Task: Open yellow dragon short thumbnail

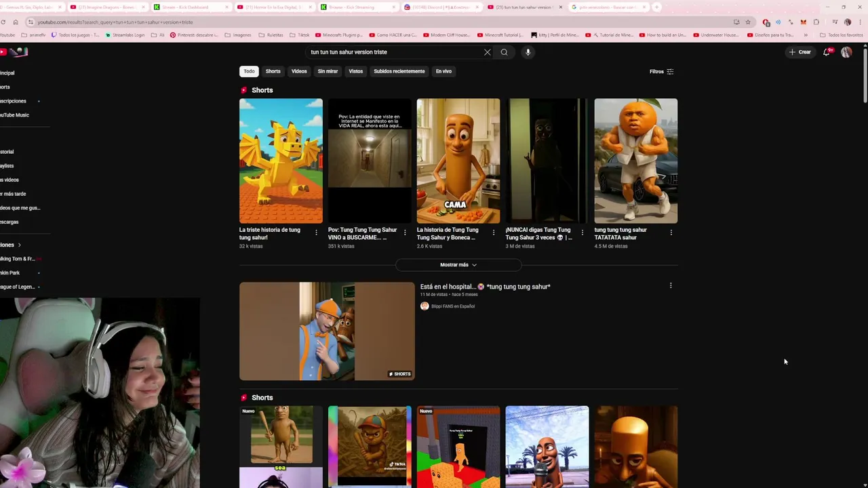Action: 281,161
